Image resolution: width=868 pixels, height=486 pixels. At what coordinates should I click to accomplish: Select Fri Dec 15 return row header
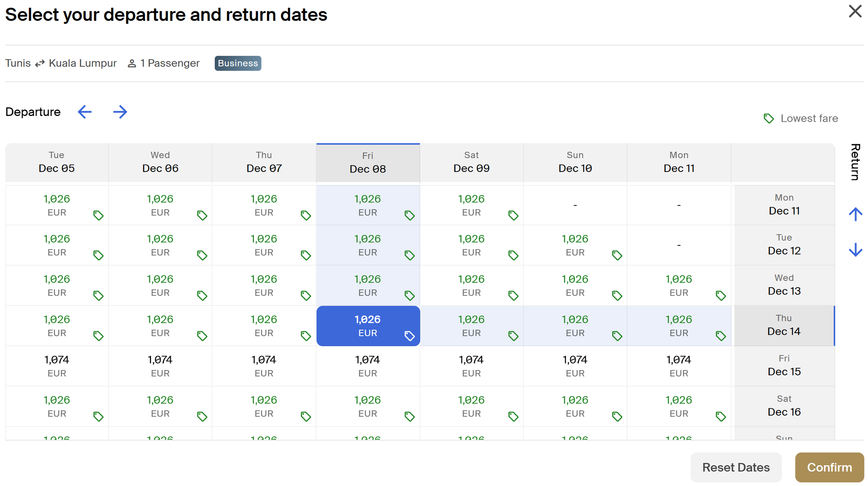(784, 366)
